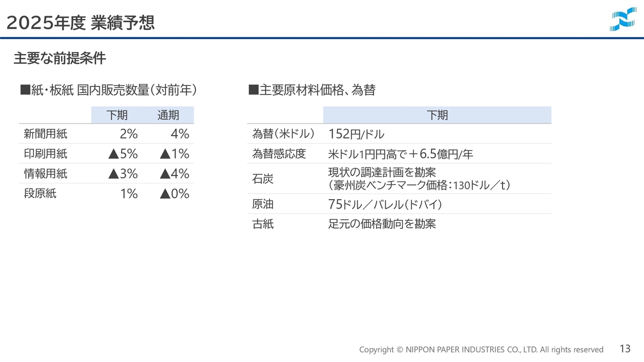The image size is (644, 362).
Task: Click the 75ドル/バレル(ドバイ) crude oil value
Action: click(385, 204)
